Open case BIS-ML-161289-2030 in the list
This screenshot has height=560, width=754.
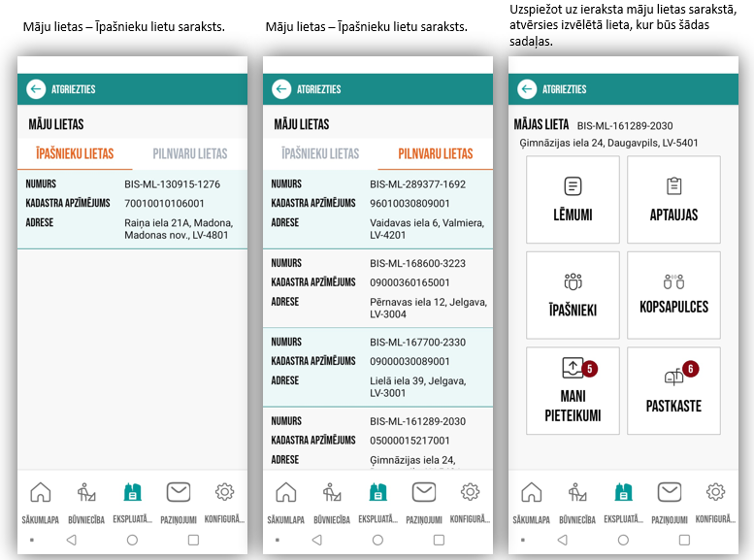pyautogui.click(x=378, y=440)
